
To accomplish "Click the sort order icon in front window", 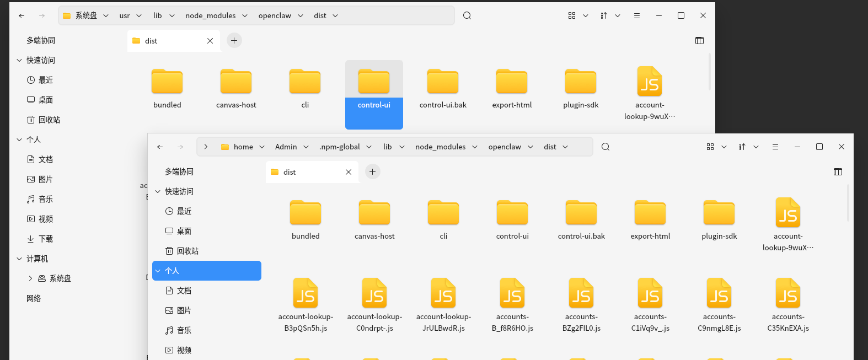I will coord(742,147).
